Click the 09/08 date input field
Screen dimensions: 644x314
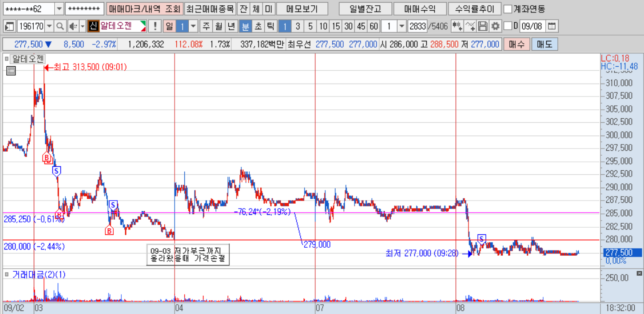[x=532, y=26]
